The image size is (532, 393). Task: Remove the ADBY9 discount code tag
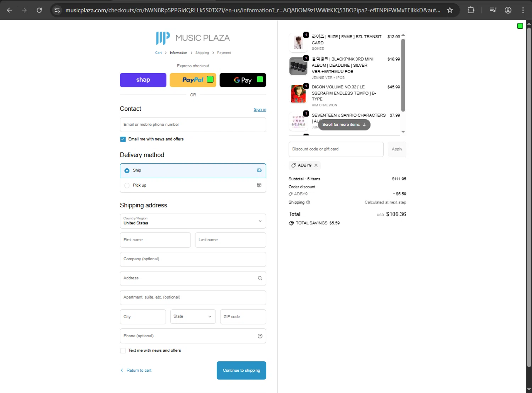coord(316,165)
